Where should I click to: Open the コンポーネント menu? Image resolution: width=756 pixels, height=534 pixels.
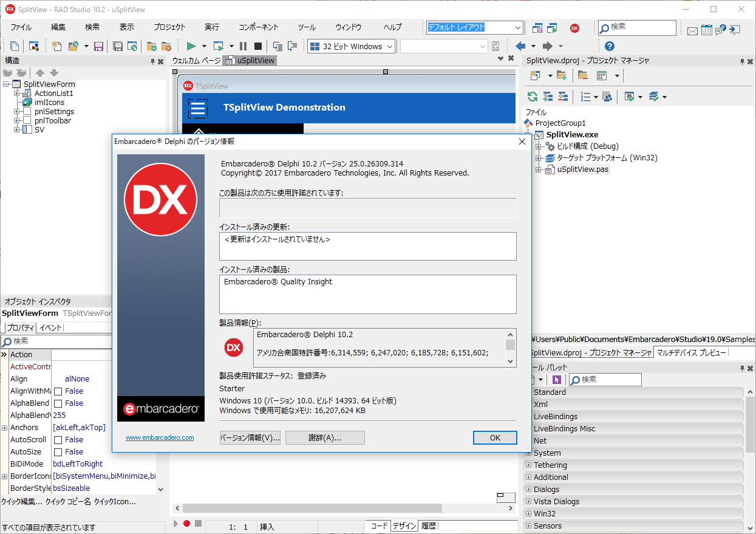click(260, 27)
